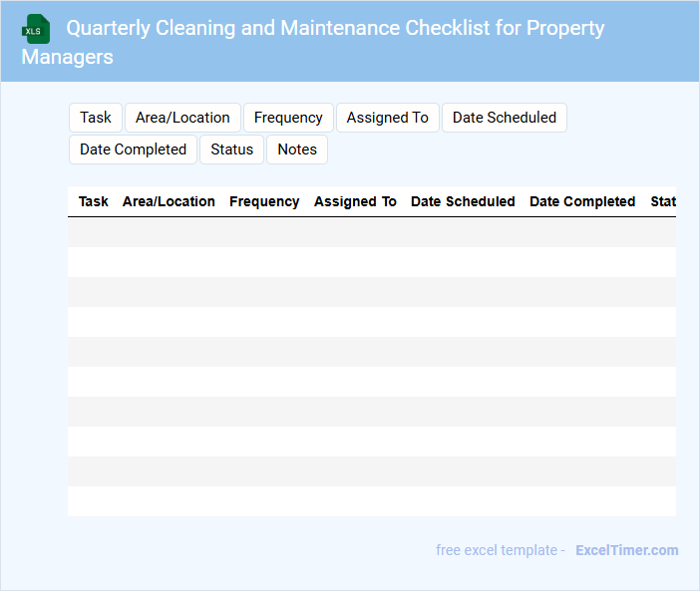Click the first empty table row
The width and height of the screenshot is (700, 591).
pos(371,232)
